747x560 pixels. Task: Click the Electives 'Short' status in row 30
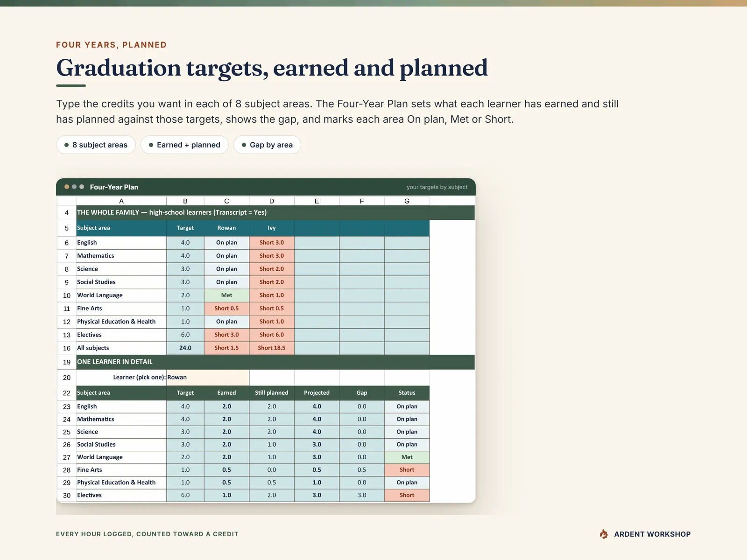407,495
